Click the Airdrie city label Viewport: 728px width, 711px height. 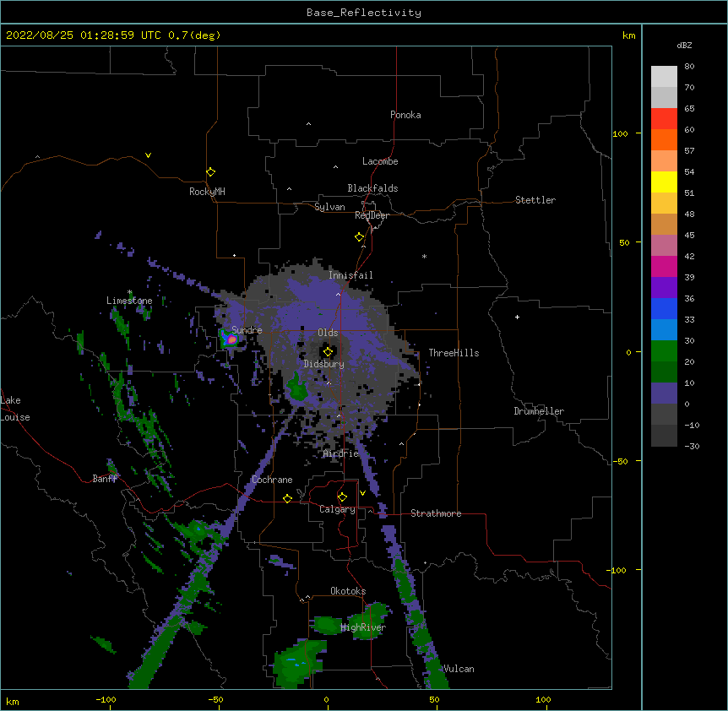[x=341, y=453]
